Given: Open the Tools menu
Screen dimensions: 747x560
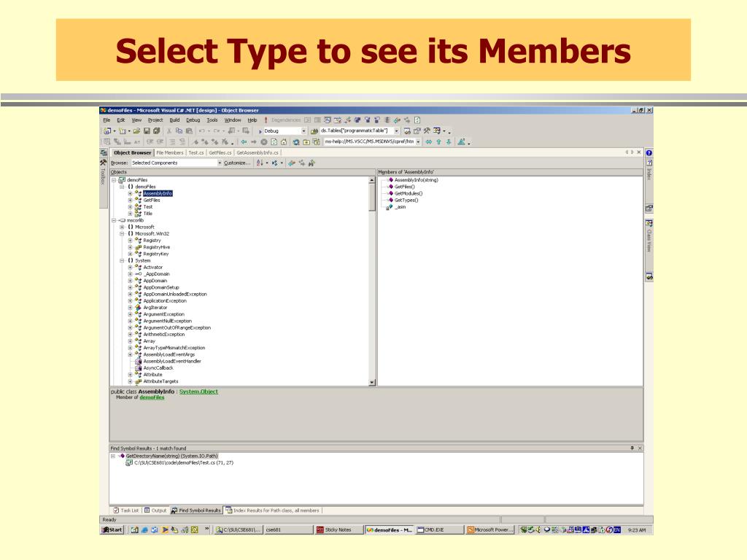Looking at the screenshot, I should pos(212,120).
